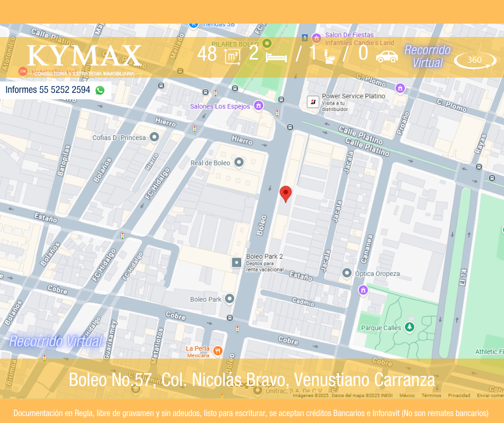The width and height of the screenshot is (504, 423).
Task: Open the Recorrido Virtual link at top right
Action: (427, 56)
